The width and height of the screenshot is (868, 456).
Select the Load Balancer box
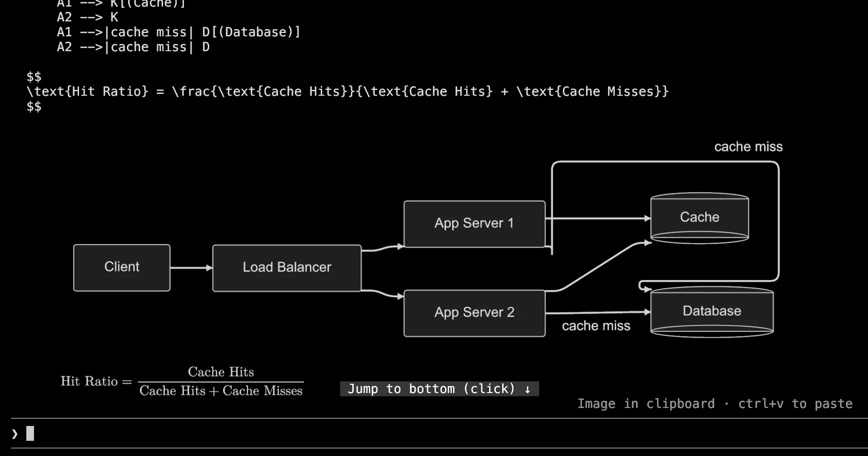[287, 268]
